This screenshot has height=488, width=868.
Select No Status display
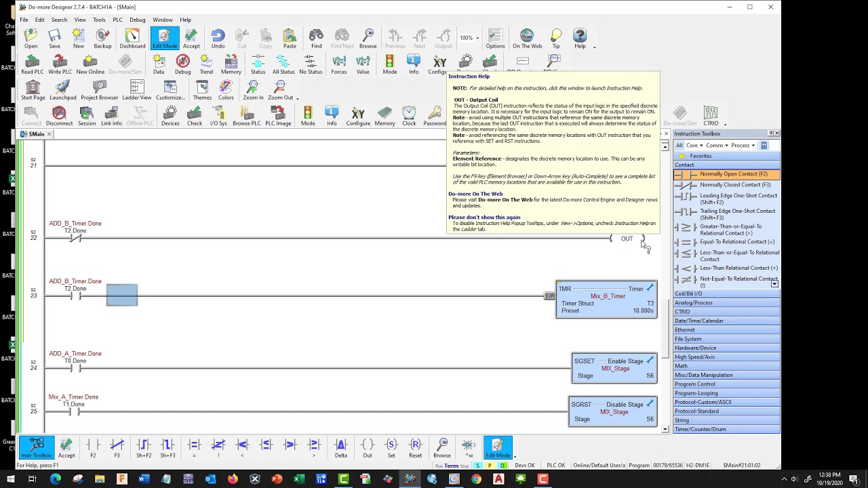311,65
